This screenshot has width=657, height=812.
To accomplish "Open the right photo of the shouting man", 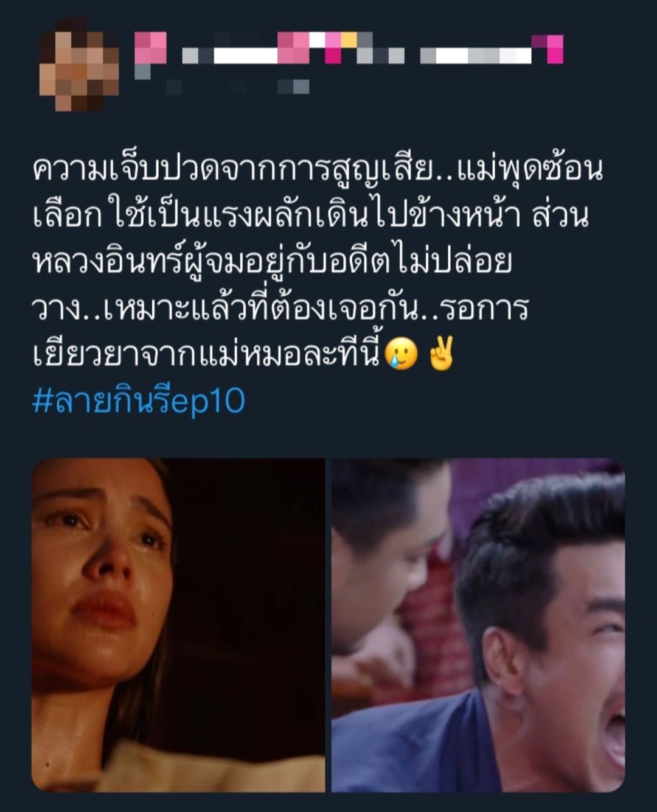I will (478, 625).
